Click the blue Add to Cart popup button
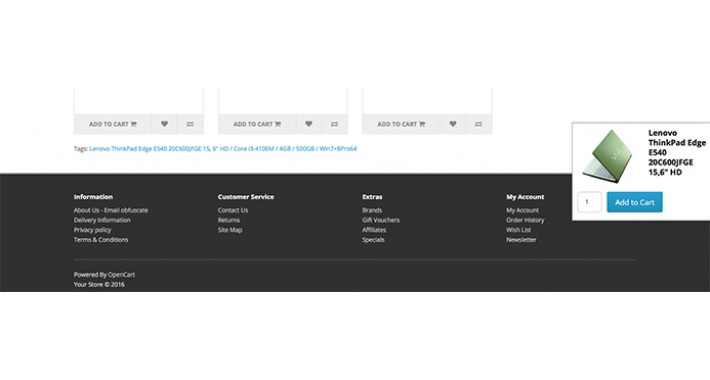710x380 pixels. [634, 202]
